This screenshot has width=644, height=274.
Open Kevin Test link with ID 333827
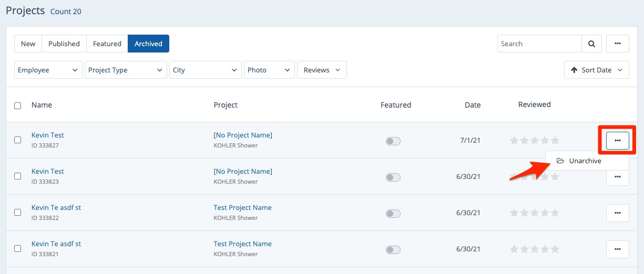click(x=48, y=135)
